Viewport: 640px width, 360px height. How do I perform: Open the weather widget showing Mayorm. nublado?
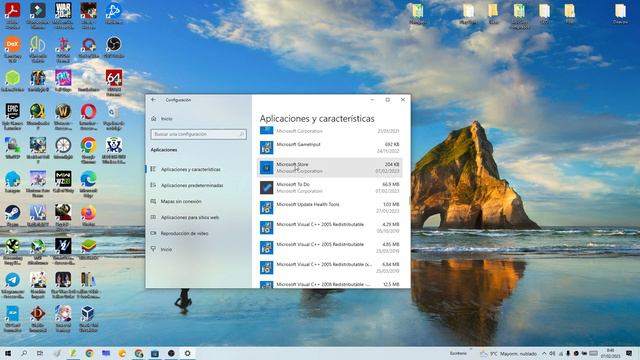point(509,353)
